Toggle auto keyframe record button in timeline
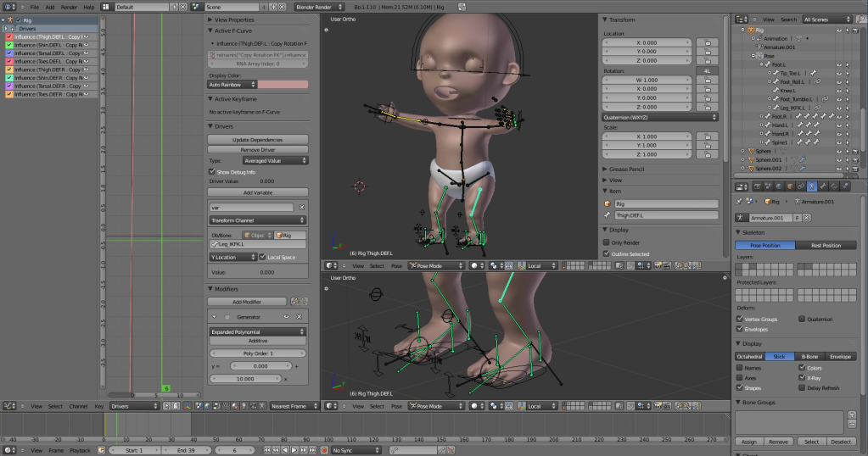 (324, 450)
